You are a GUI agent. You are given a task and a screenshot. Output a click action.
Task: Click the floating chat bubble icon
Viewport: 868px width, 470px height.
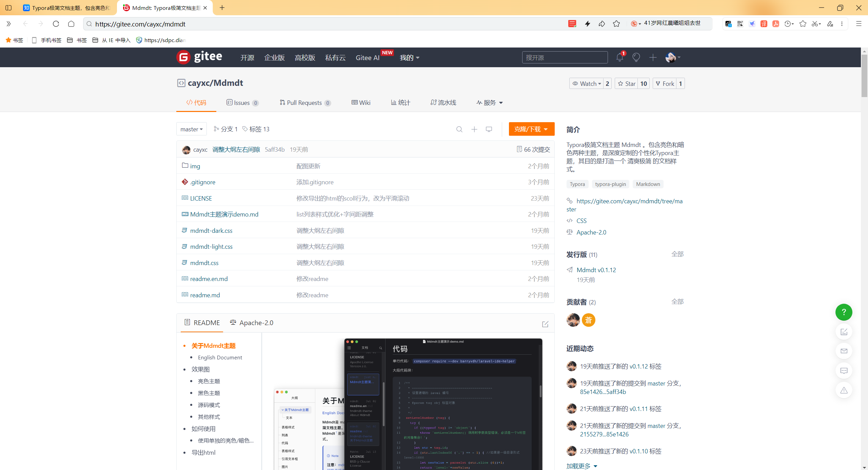pyautogui.click(x=844, y=371)
